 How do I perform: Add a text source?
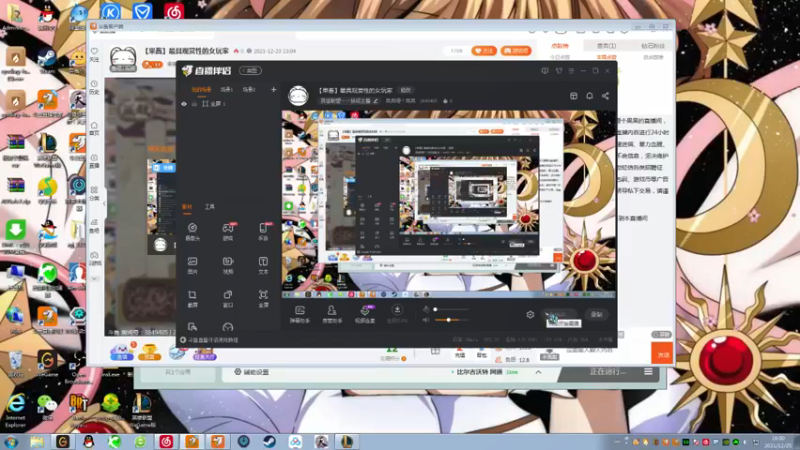click(263, 265)
